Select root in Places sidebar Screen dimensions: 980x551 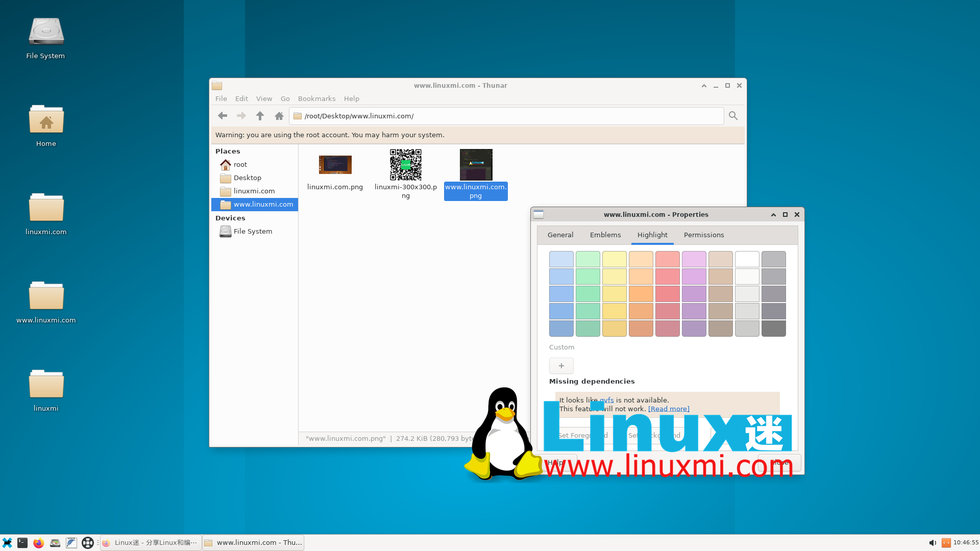coord(255,165)
